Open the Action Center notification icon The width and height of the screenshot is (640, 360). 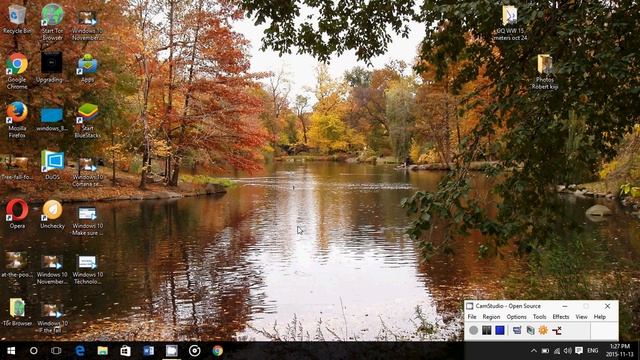[579, 351]
